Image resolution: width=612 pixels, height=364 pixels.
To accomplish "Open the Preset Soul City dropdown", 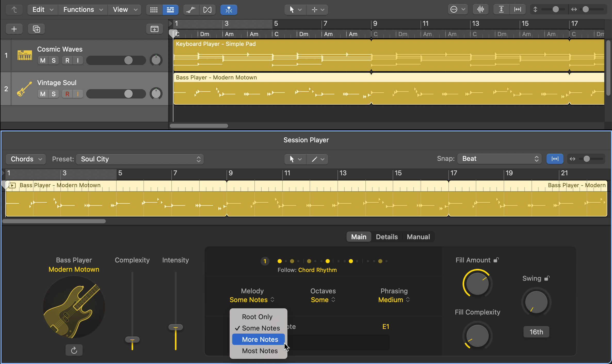I will (x=140, y=159).
